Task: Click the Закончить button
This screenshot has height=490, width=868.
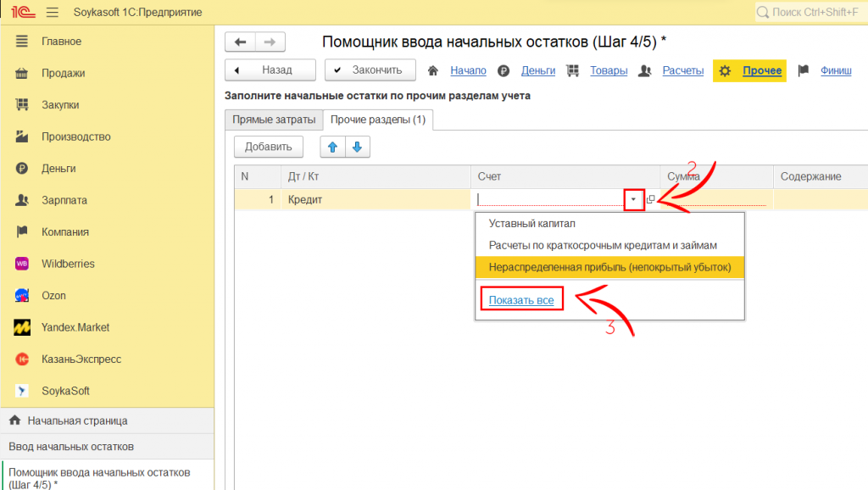Action: pos(370,70)
